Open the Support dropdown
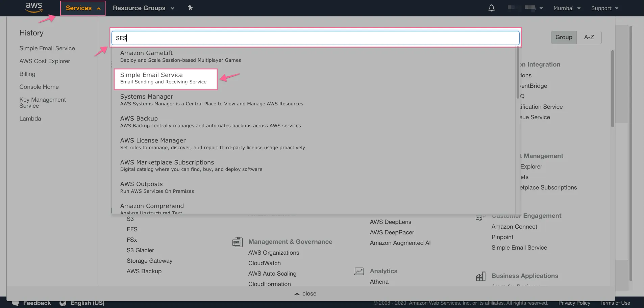The width and height of the screenshot is (644, 308). [604, 8]
